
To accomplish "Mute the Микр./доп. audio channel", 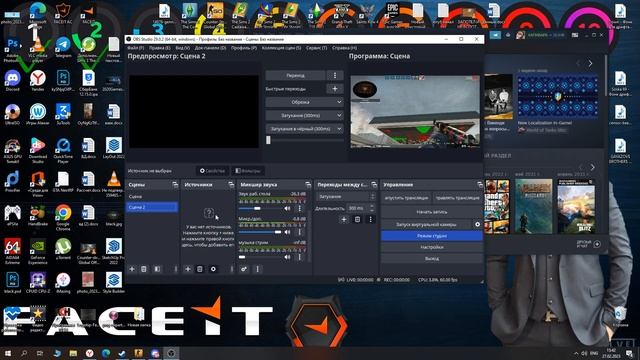I will (287, 232).
